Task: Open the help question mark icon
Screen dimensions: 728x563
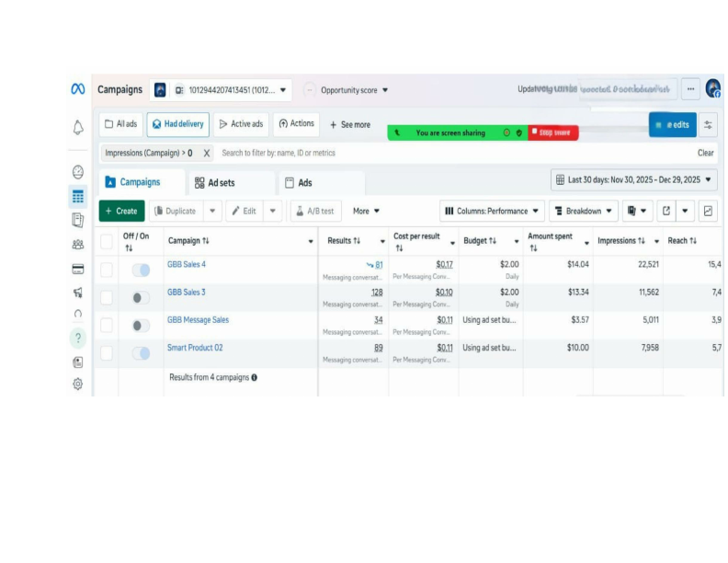Action: [x=78, y=338]
